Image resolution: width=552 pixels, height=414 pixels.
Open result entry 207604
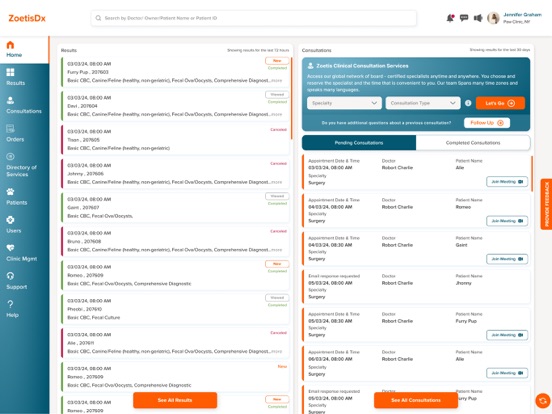[175, 106]
